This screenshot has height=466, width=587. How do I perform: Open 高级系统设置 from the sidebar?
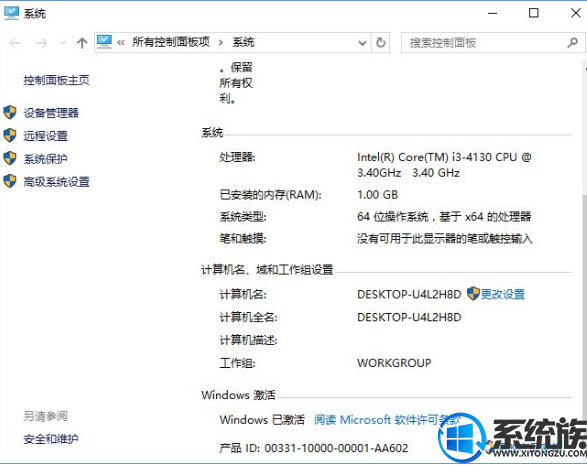coord(57,182)
